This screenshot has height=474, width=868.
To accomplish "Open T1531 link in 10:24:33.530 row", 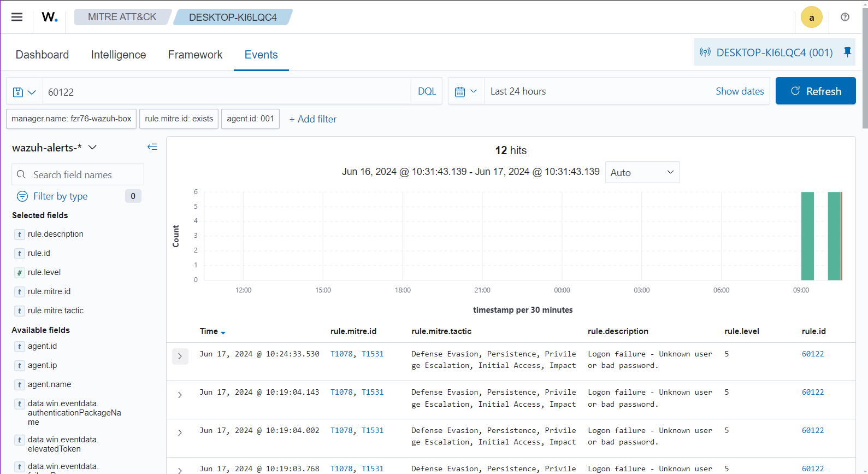I will [x=373, y=354].
